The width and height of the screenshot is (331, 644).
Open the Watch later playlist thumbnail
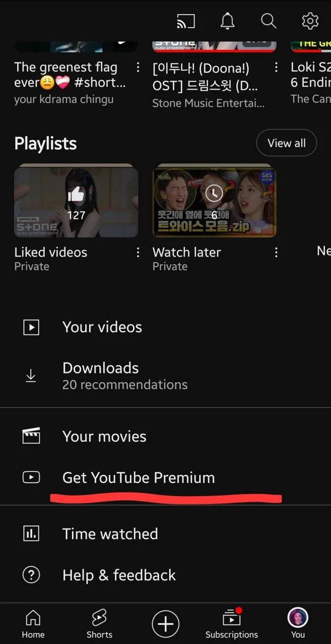tap(214, 200)
